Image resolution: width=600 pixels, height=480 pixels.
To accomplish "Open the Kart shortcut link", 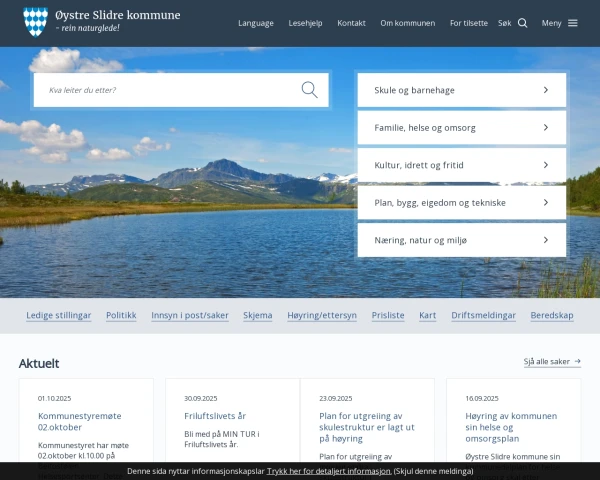I will [x=427, y=315].
